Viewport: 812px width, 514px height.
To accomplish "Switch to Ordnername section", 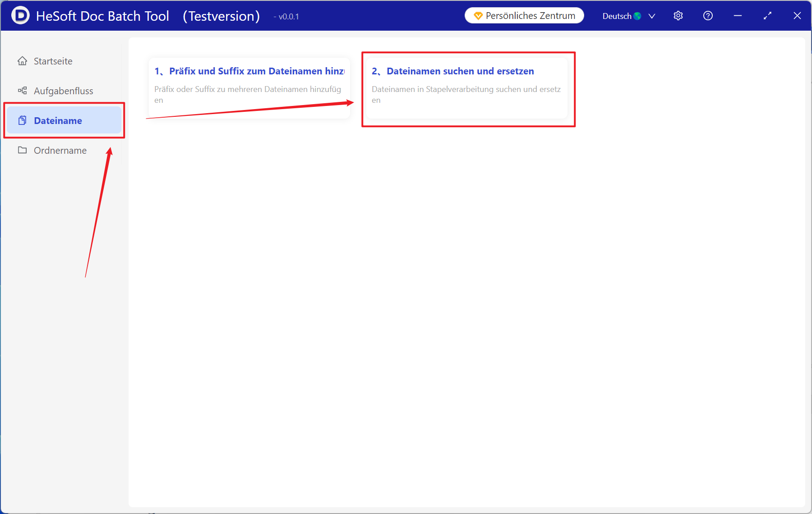I will (x=60, y=150).
